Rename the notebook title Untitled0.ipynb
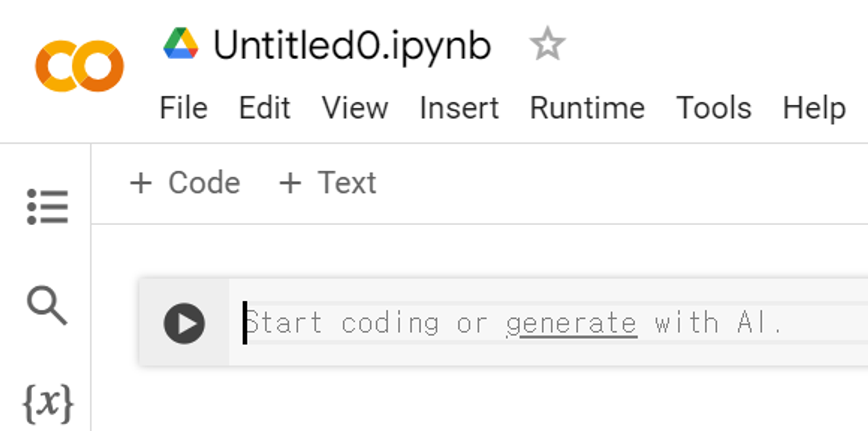Viewport: 868px width, 431px height. pos(352,45)
